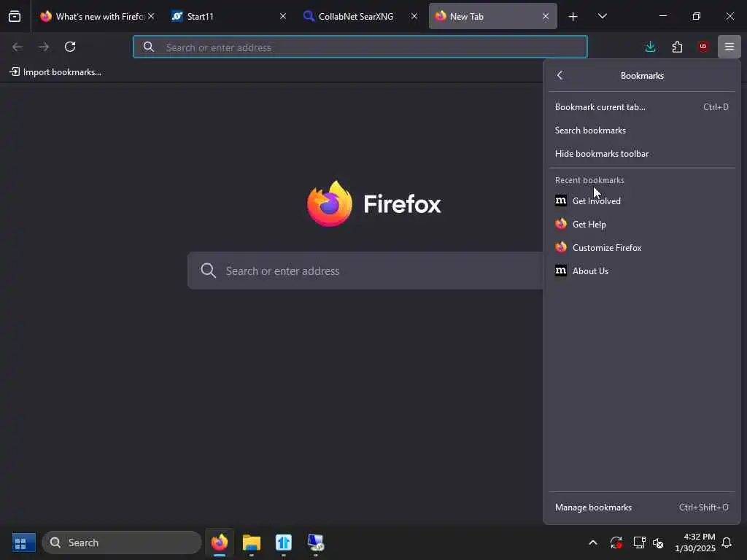This screenshot has height=560, width=747.
Task: Open the Downloads panel
Action: [650, 47]
